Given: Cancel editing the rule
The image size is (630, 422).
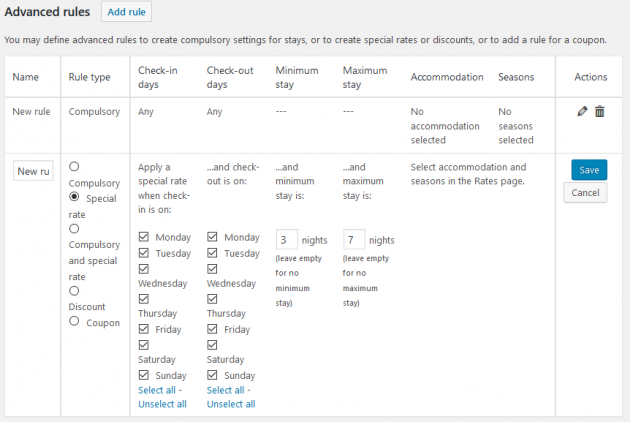Looking at the screenshot, I should point(585,193).
